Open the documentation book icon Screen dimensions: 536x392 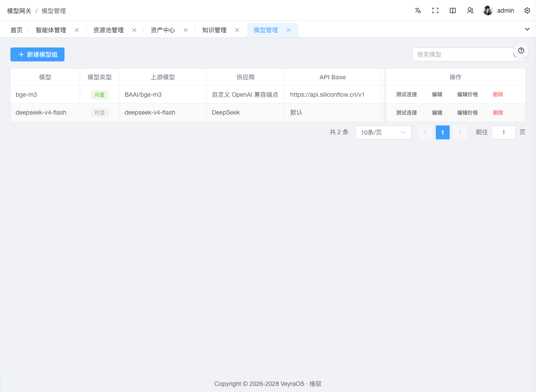(453, 10)
